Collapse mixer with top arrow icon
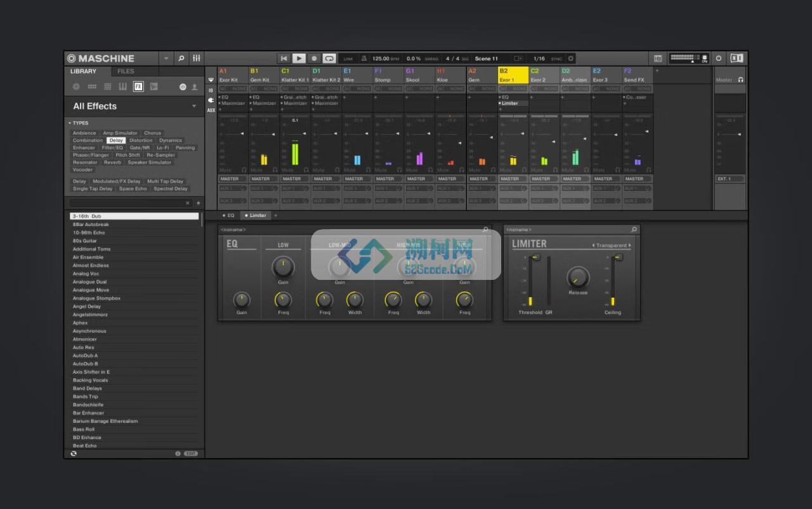This screenshot has height=509, width=812. 211,80
